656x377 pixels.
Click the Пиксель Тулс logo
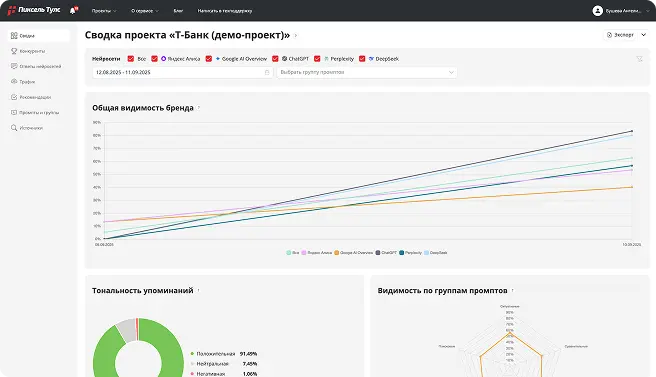click(34, 10)
